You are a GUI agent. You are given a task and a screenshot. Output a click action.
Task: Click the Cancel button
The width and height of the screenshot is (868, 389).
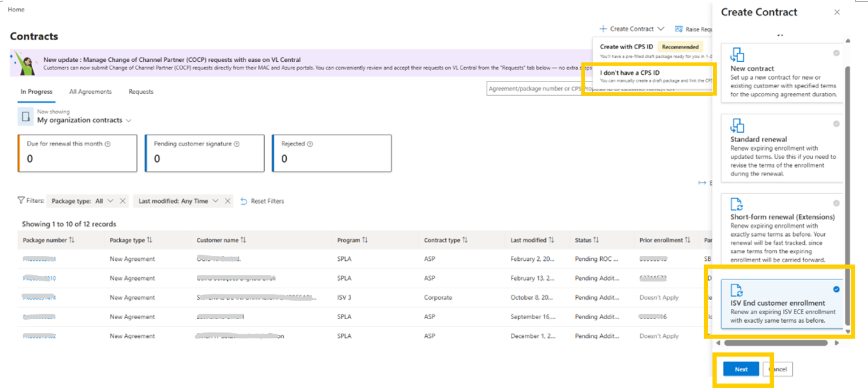pos(777,369)
